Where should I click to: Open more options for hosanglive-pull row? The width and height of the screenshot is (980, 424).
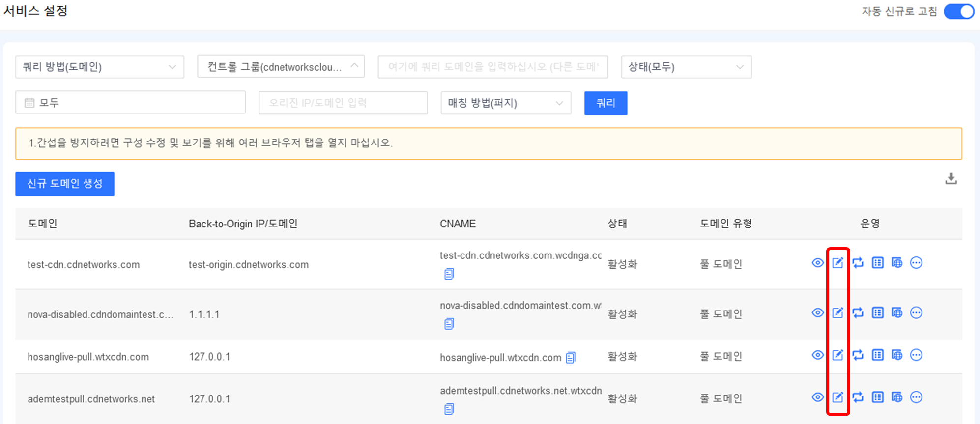pos(916,355)
